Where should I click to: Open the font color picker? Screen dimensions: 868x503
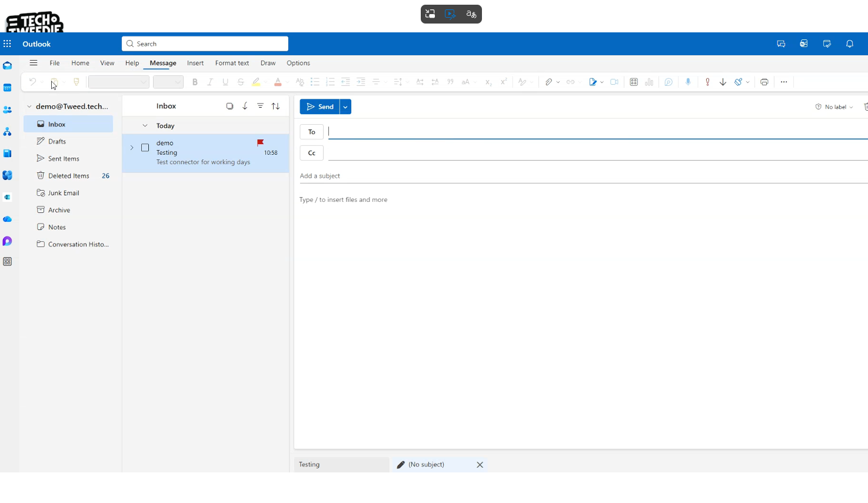tap(278, 82)
